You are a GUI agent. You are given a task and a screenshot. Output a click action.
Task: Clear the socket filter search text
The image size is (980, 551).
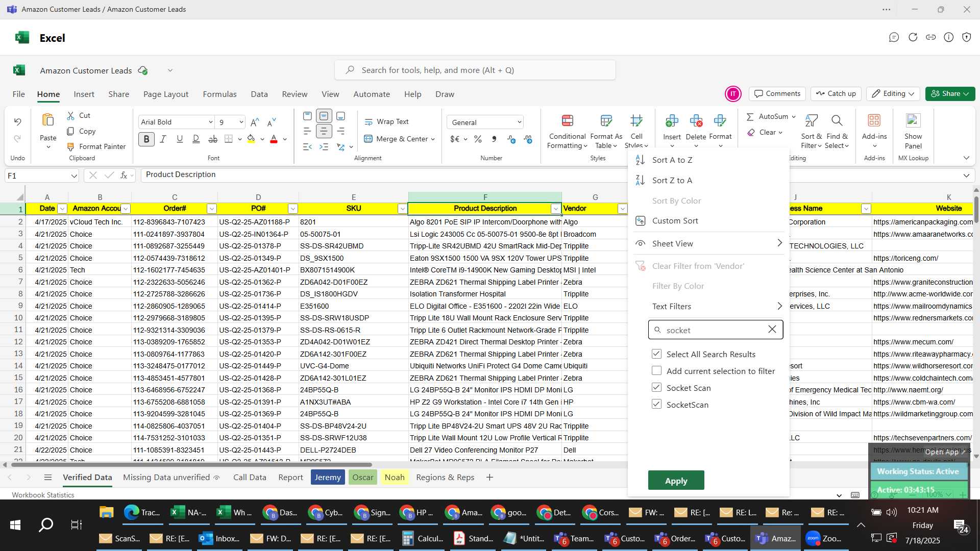(772, 330)
